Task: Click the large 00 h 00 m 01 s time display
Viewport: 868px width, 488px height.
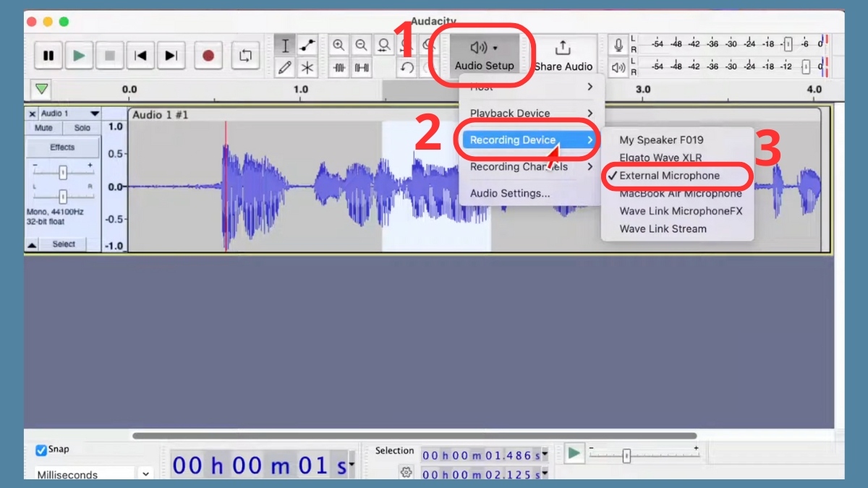Action: coord(259,466)
